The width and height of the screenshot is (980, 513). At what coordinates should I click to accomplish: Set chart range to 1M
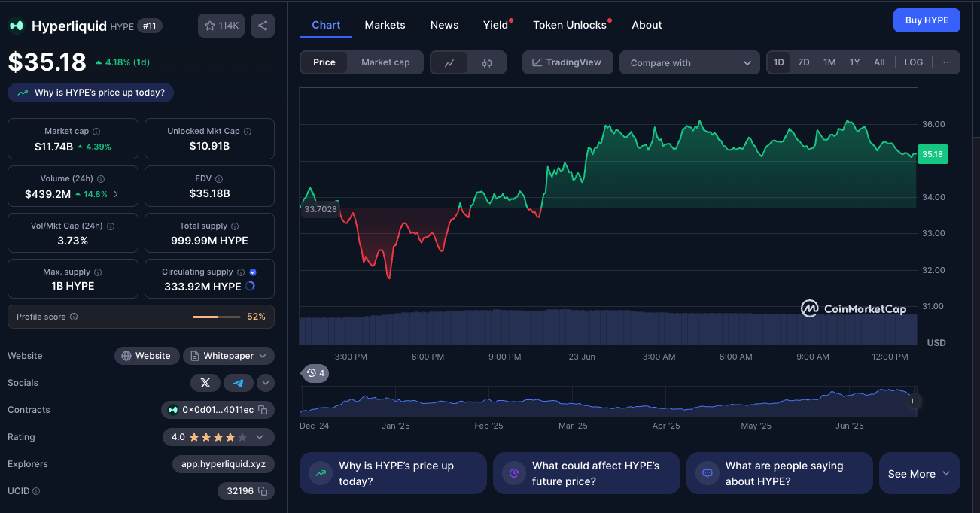829,62
